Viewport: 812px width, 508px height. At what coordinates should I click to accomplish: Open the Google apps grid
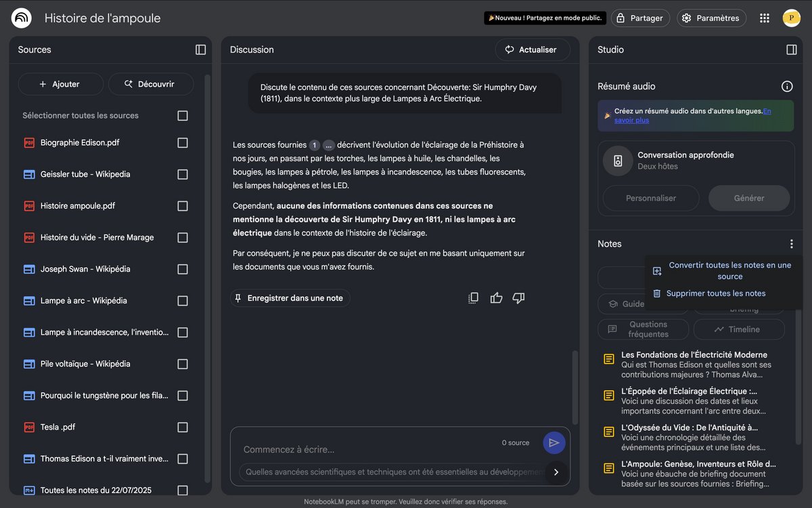coord(765,18)
